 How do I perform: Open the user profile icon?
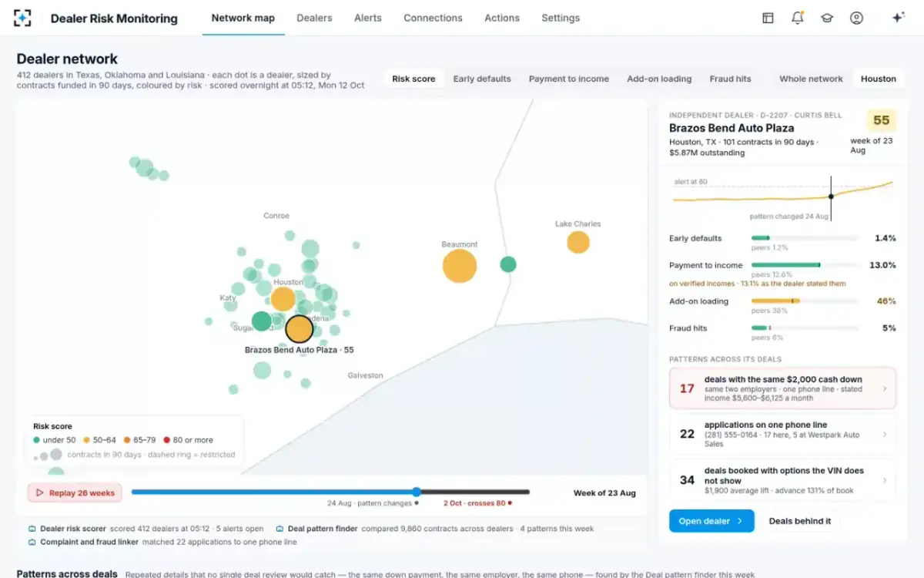click(856, 18)
